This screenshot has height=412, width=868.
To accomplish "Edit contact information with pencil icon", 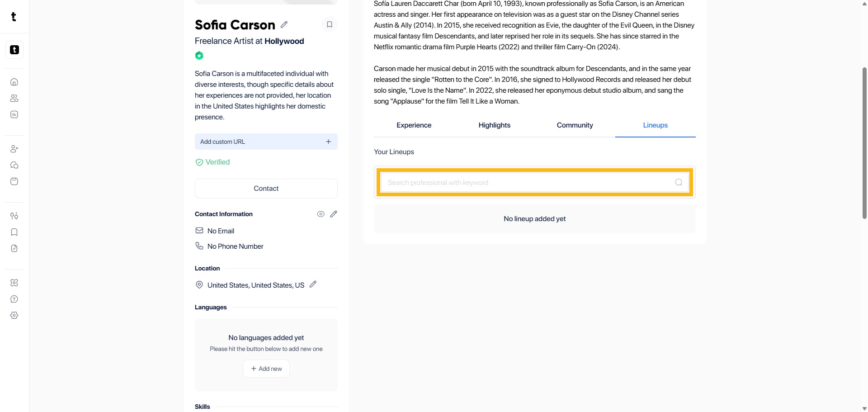I will tap(334, 214).
